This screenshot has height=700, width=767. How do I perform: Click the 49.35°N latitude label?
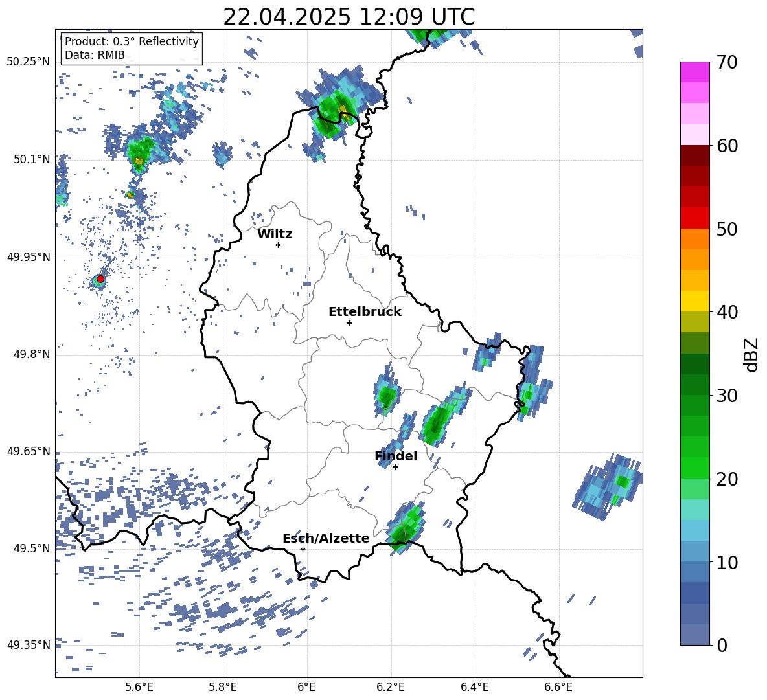[x=29, y=645]
